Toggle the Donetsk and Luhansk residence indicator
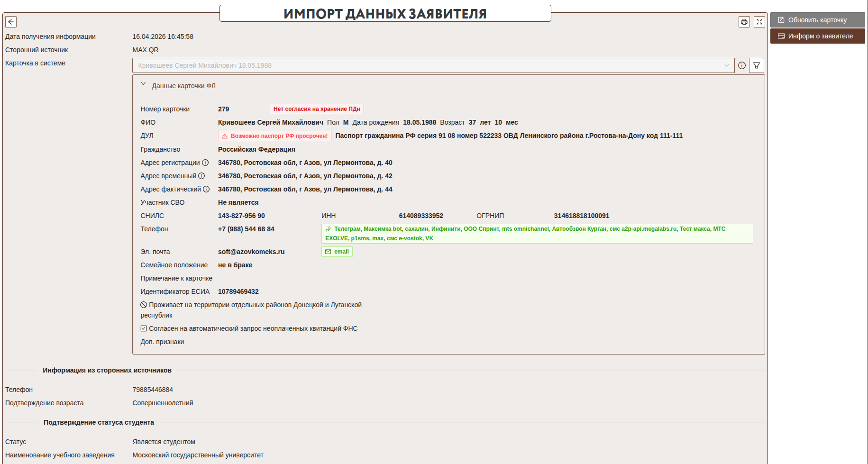Image resolution: width=868 pixels, height=464 pixels. (x=144, y=305)
